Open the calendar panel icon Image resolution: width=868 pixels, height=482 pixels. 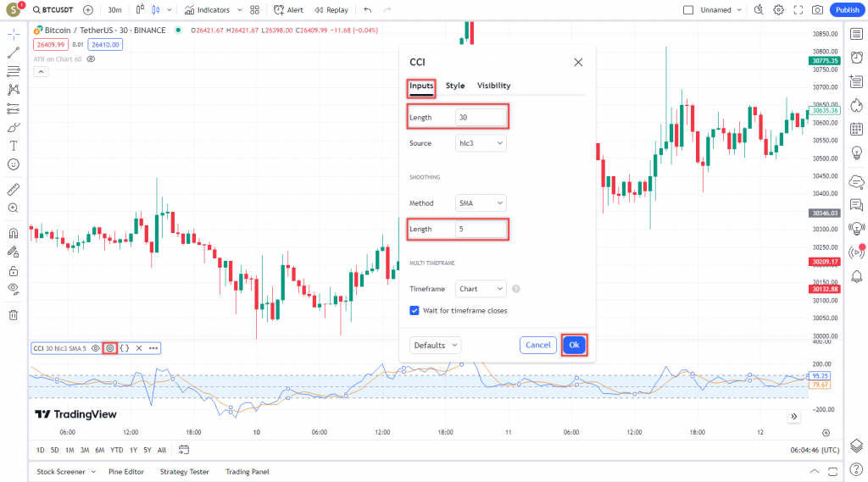click(856, 129)
